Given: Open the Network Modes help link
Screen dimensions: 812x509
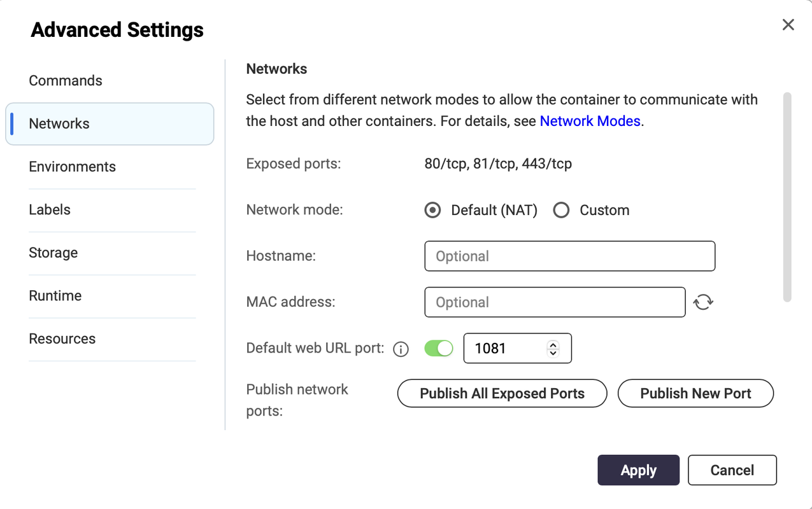Looking at the screenshot, I should click(590, 121).
